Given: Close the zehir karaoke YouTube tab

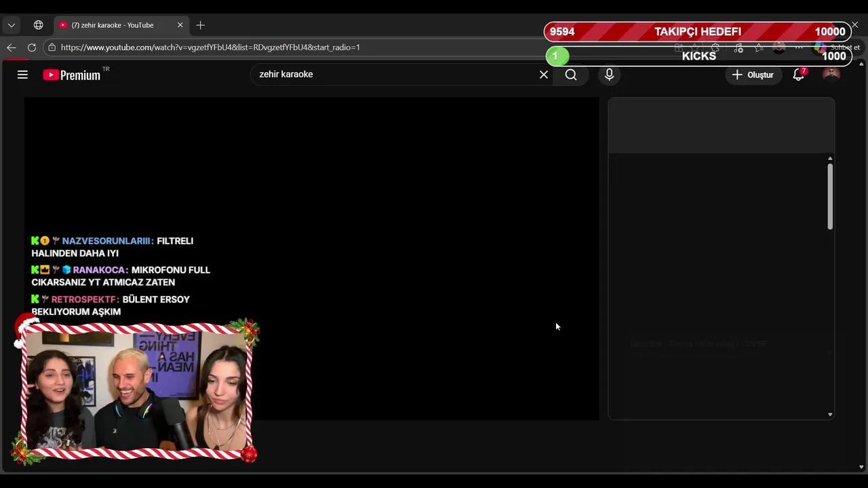Looking at the screenshot, I should click(180, 25).
